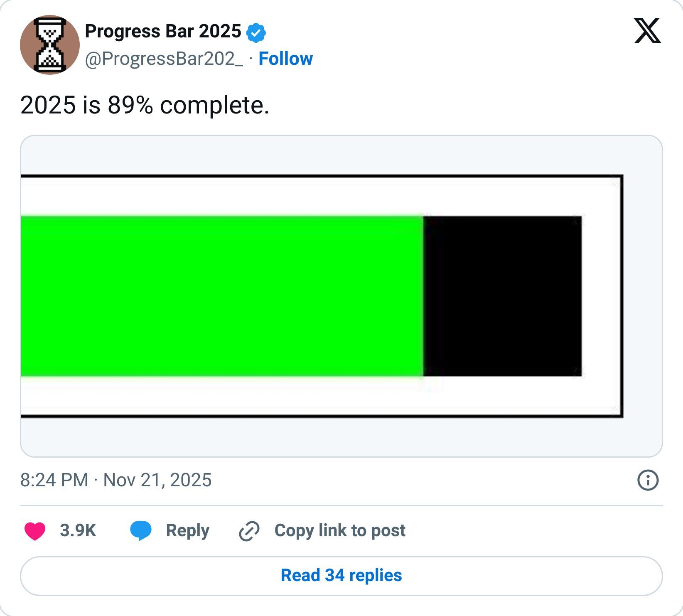Click the Copy link to post text
This screenshot has height=616, width=683.
coord(341,530)
